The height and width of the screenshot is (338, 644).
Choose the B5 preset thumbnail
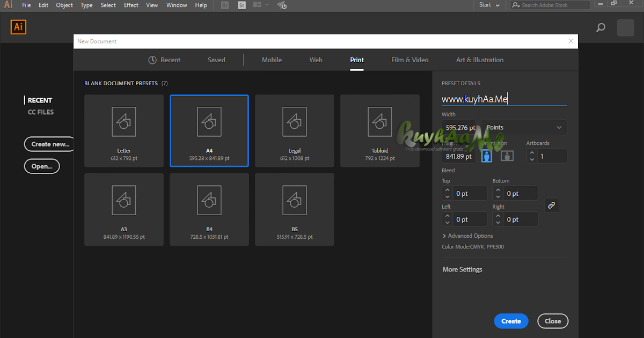coord(295,209)
